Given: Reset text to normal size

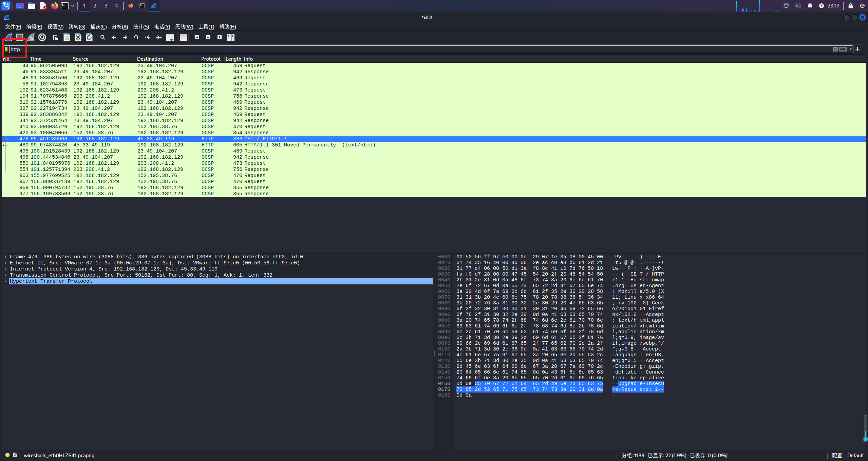Looking at the screenshot, I should [x=220, y=37].
